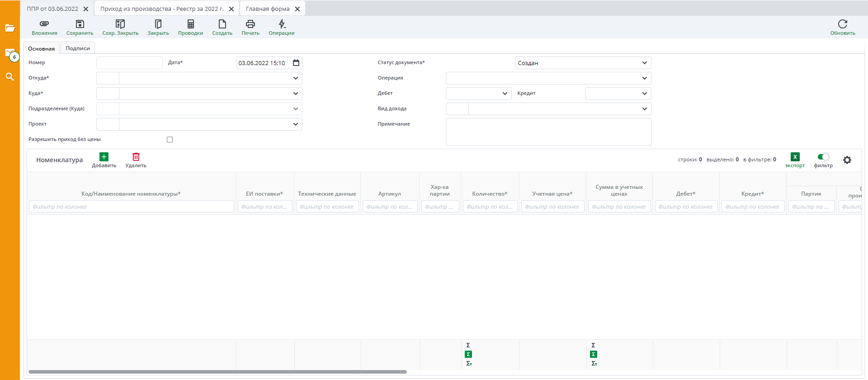Open the Откуда dropdown list
Screen dimensions: 868x380
point(295,78)
